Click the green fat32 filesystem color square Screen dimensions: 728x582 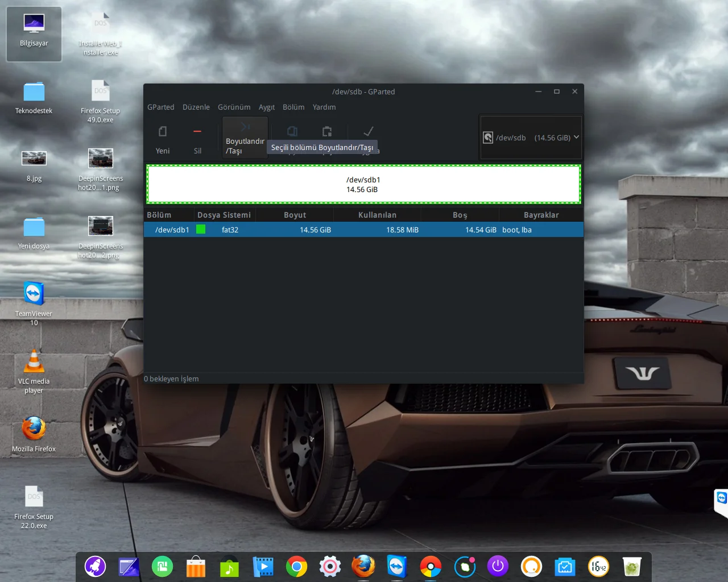(x=201, y=230)
